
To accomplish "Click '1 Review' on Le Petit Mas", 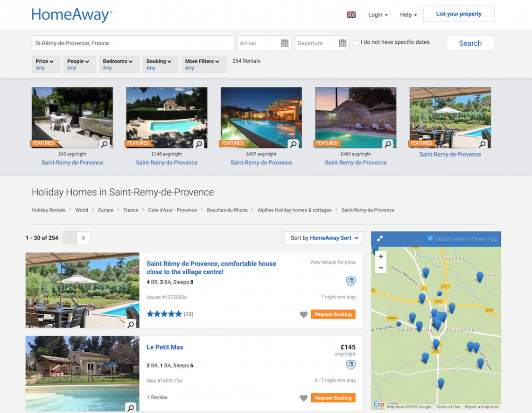I will 157,398.
